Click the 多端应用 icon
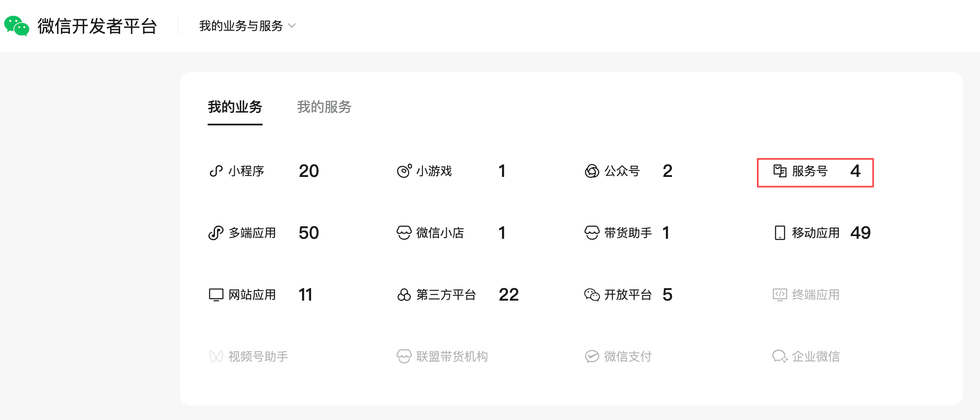Viewport: 980px width, 420px height. tap(216, 233)
